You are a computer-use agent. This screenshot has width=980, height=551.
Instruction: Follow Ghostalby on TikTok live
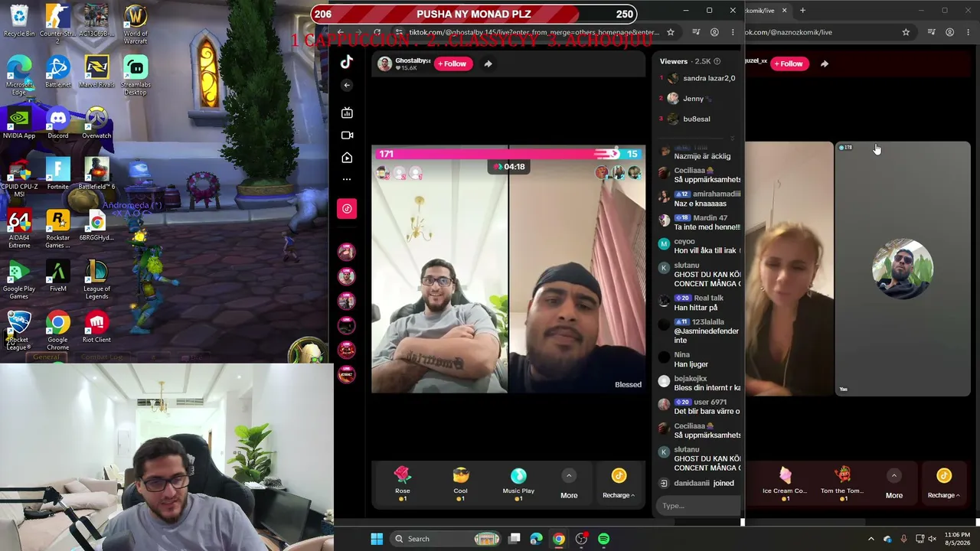tap(452, 64)
